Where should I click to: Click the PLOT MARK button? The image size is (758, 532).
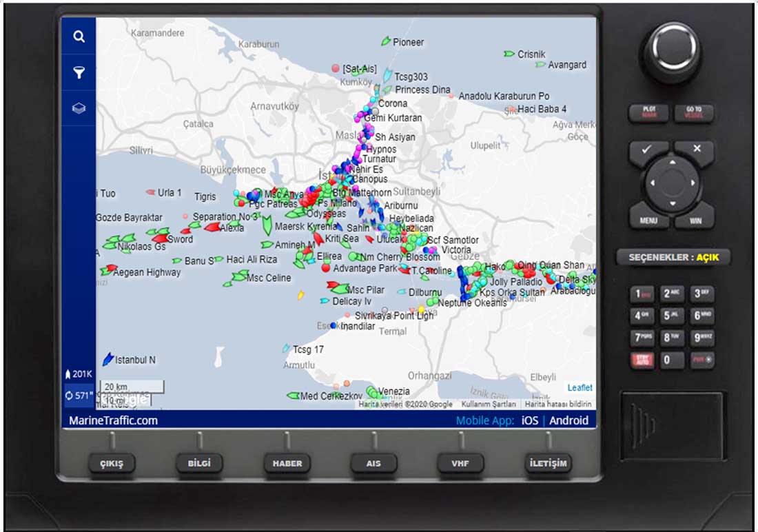(x=648, y=112)
